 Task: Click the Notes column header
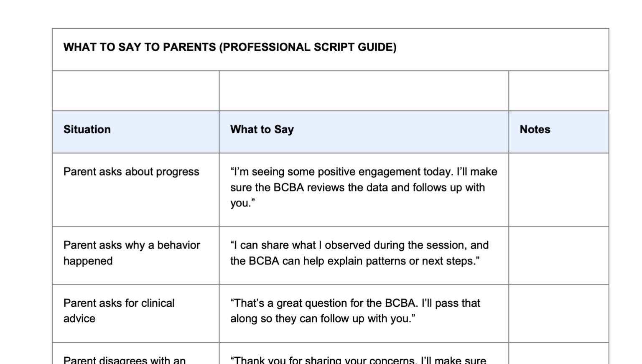tap(535, 130)
